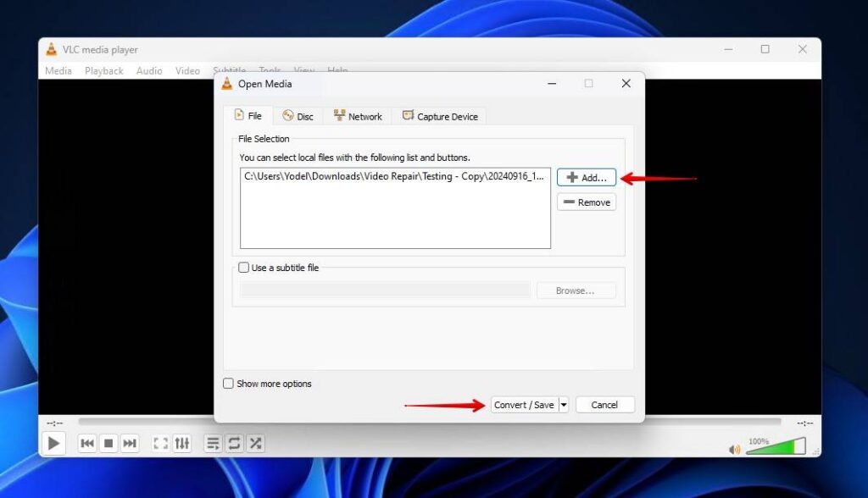Click the Add button to select files

(586, 177)
